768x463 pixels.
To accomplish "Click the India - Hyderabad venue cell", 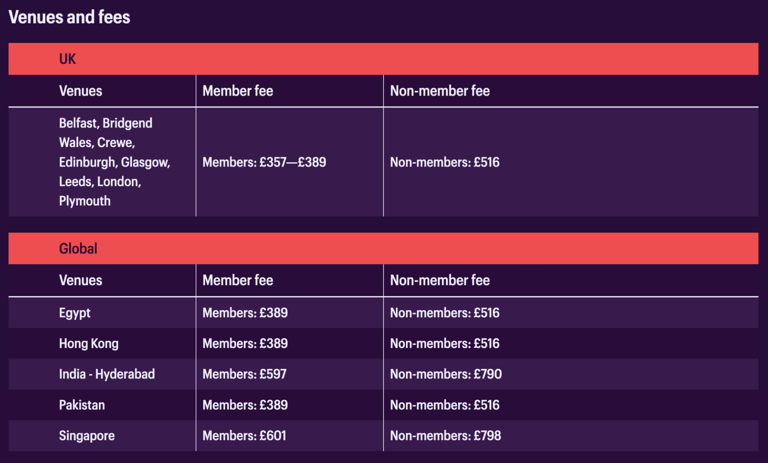I will [x=107, y=374].
